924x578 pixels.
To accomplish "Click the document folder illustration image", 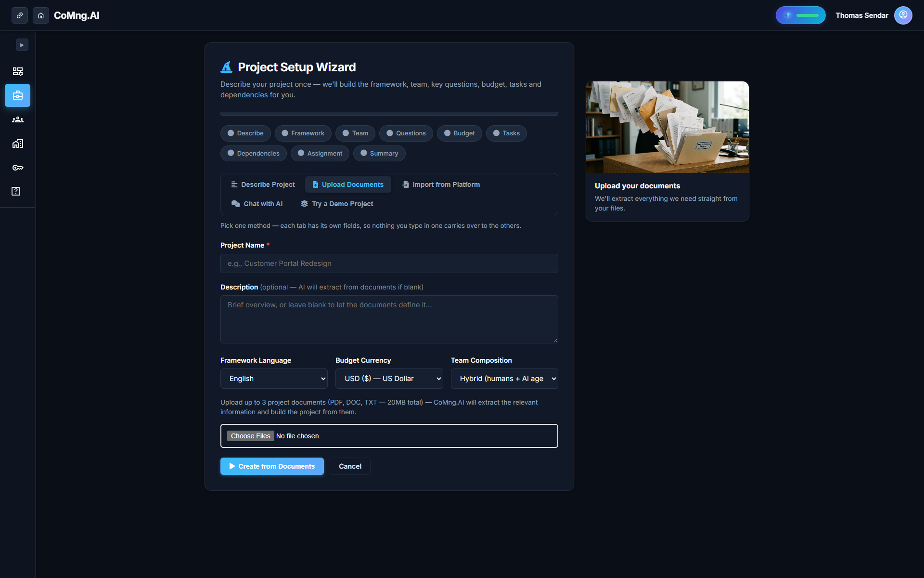I will coord(667,127).
